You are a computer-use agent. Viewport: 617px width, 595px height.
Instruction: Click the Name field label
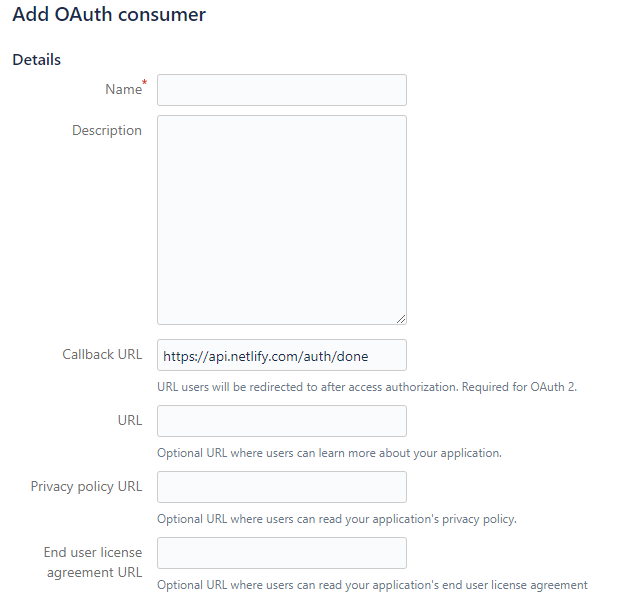coord(123,90)
